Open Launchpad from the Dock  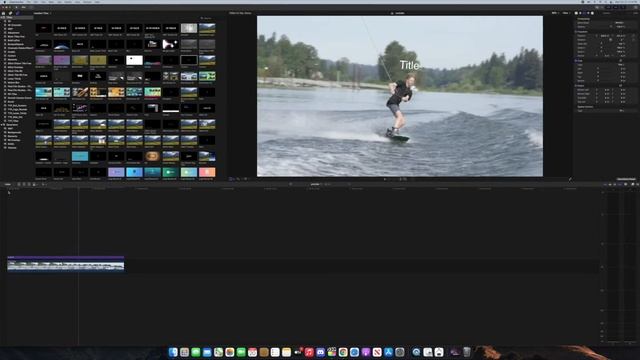(x=184, y=352)
